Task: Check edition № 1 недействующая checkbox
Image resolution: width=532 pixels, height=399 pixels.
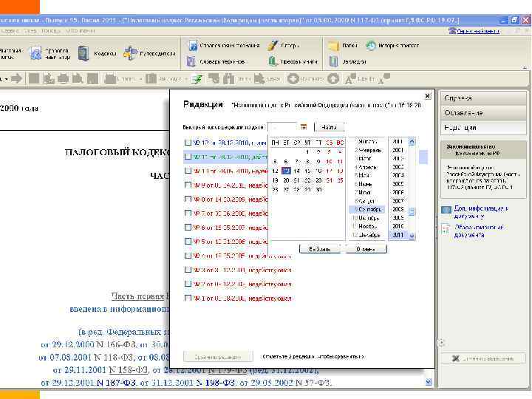Action: [188, 298]
